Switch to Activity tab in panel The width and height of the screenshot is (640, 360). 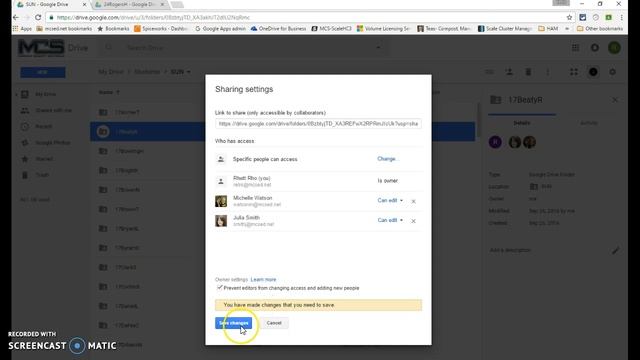(x=589, y=123)
